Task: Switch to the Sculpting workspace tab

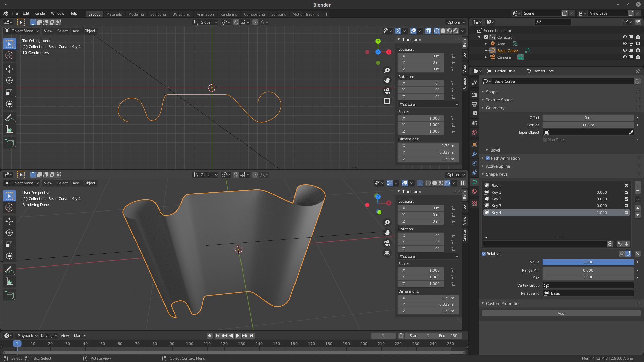Action: pyautogui.click(x=158, y=14)
